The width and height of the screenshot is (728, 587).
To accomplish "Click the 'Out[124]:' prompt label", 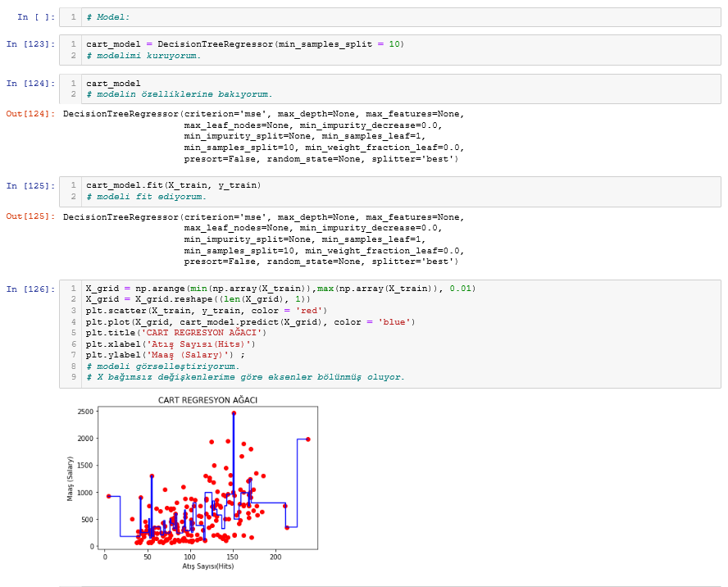I will click(x=30, y=114).
